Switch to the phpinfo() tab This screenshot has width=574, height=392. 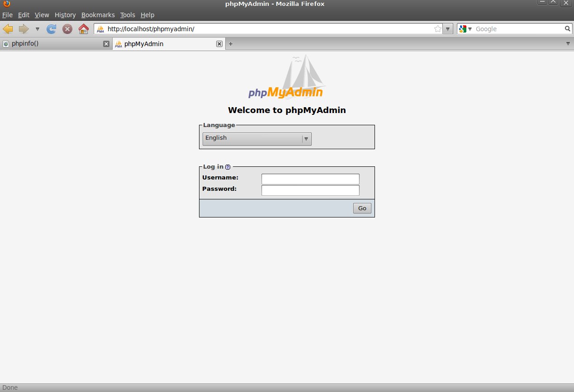56,44
